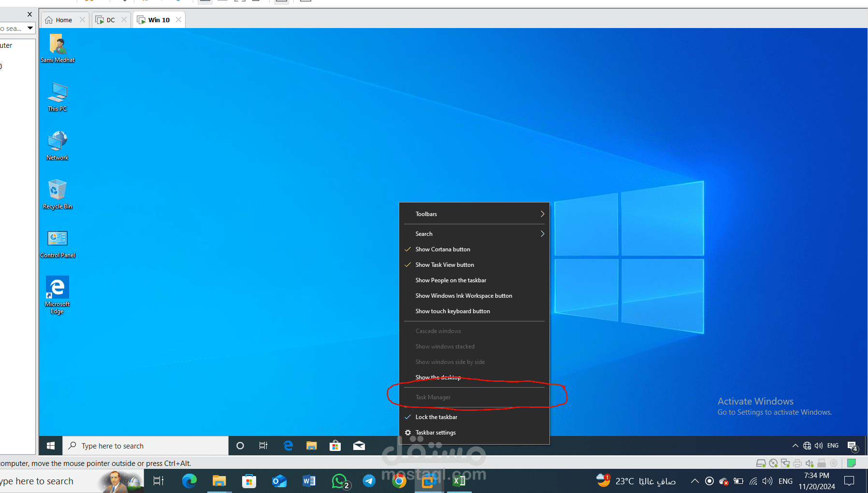Click the hard disk device icon in VMware status bar

pos(761,463)
